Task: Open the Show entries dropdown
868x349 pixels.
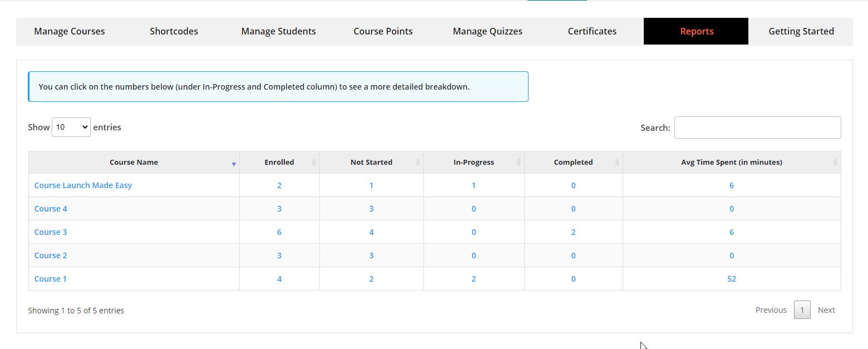Action: pos(71,127)
